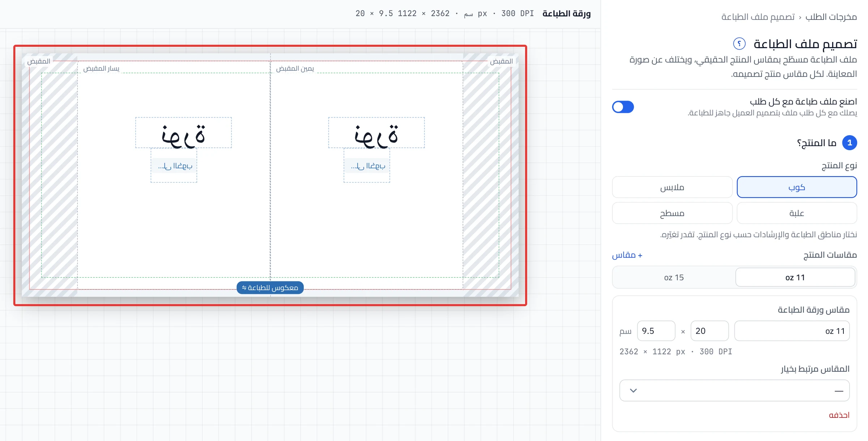Select the large Arabic text box left of handle
Screen dimensions: 868x441
click(183, 132)
